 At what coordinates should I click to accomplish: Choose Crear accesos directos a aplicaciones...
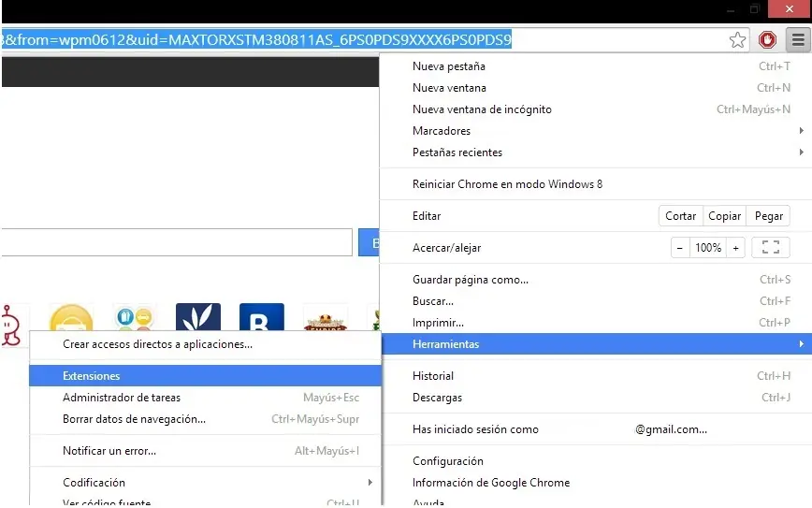[206, 344]
